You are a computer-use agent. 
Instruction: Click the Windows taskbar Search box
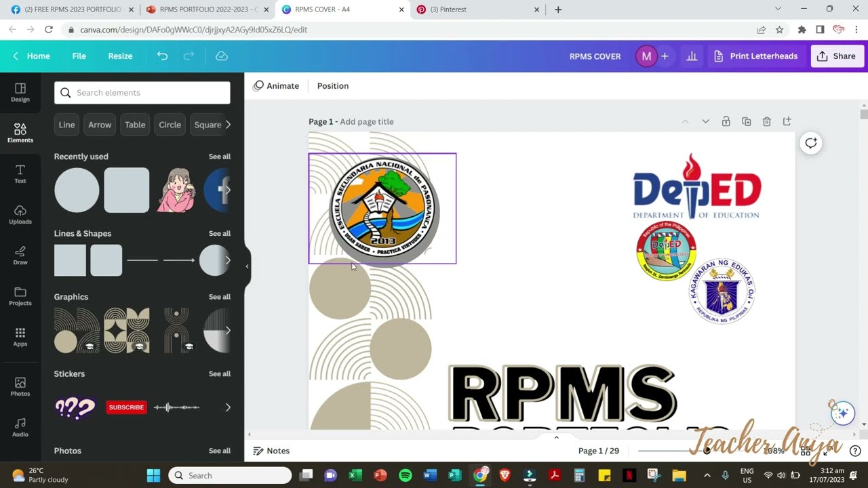[x=230, y=475]
